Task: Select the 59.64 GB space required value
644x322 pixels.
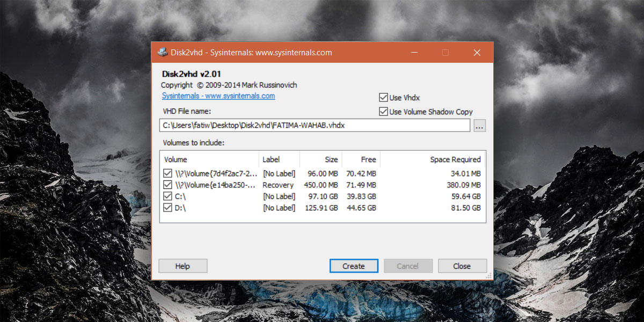Action: 467,196
